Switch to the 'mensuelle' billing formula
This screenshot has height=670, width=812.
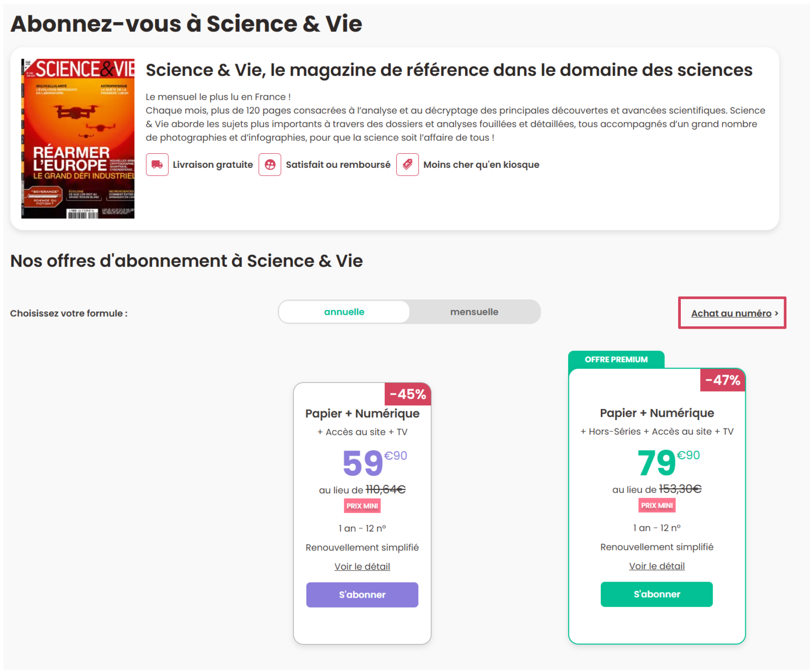click(x=474, y=311)
